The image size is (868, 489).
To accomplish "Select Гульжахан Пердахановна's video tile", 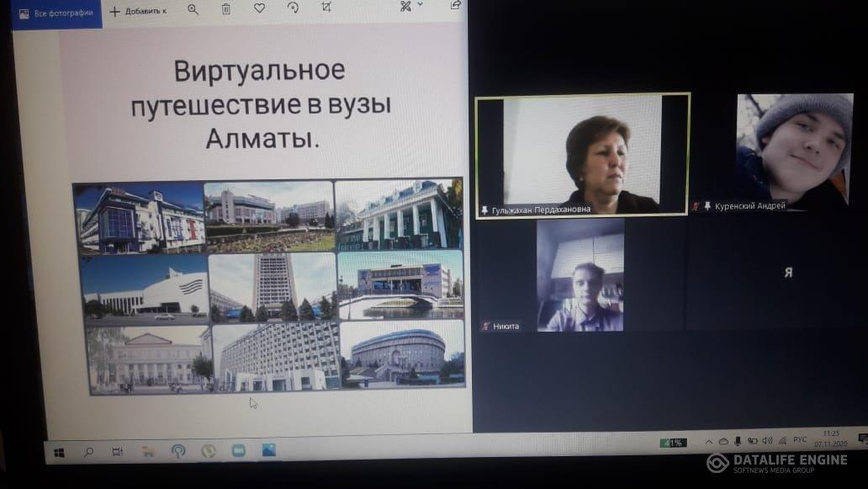I will pos(582,156).
